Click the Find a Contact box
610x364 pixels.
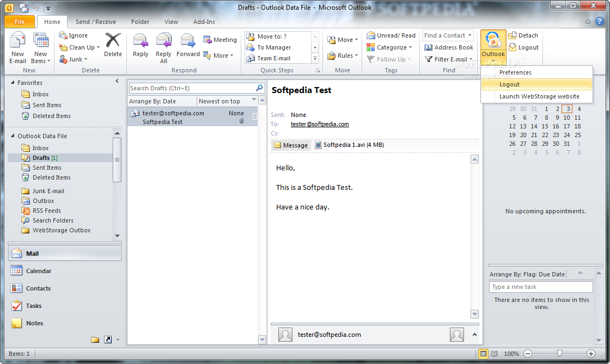point(448,35)
